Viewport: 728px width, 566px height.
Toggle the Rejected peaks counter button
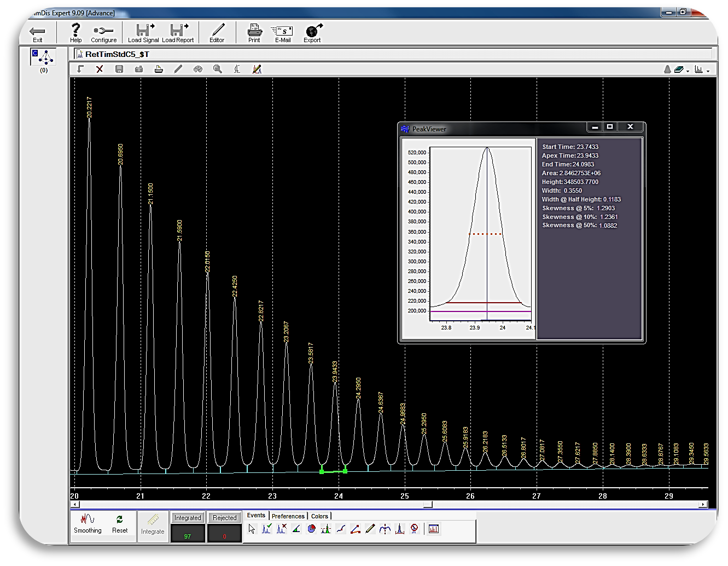pyautogui.click(x=224, y=518)
